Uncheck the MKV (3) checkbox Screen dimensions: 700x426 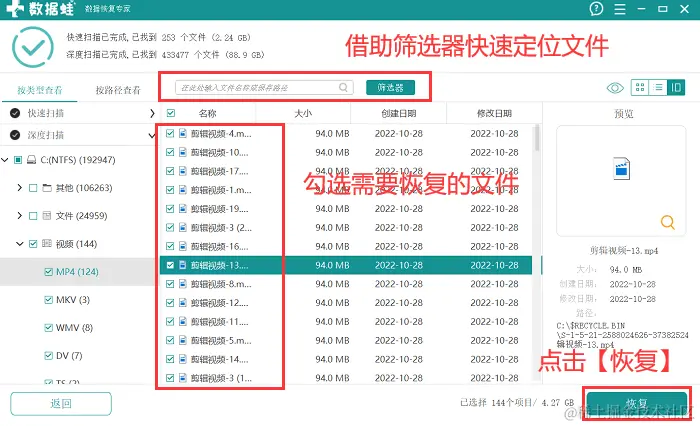(49, 300)
